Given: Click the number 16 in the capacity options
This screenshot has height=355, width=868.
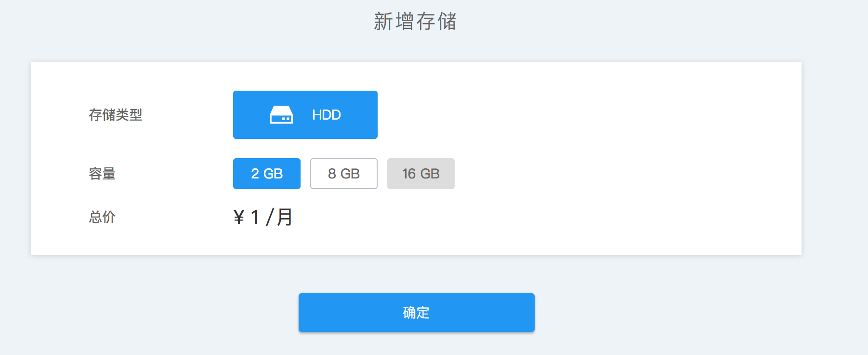Looking at the screenshot, I should pos(409,174).
